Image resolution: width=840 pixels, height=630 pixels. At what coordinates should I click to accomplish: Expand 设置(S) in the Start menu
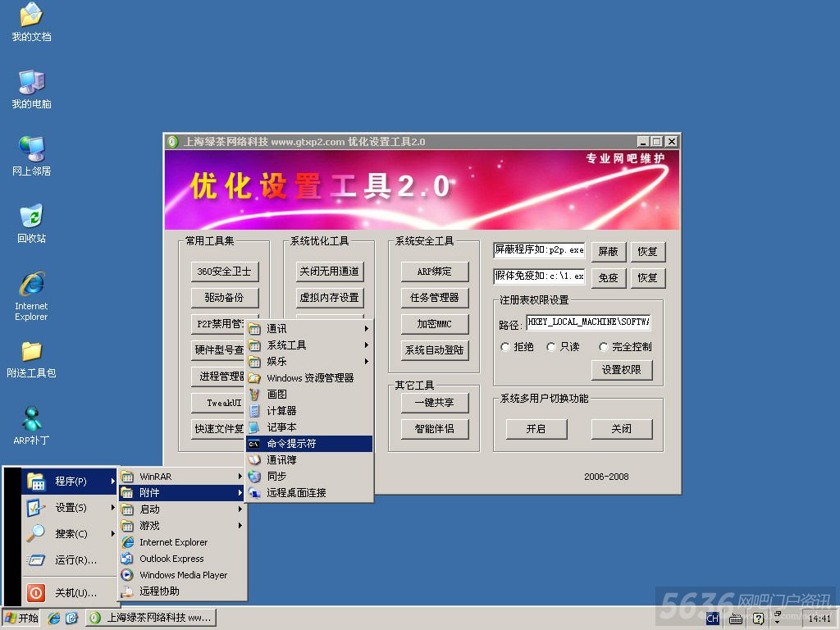pos(69,507)
